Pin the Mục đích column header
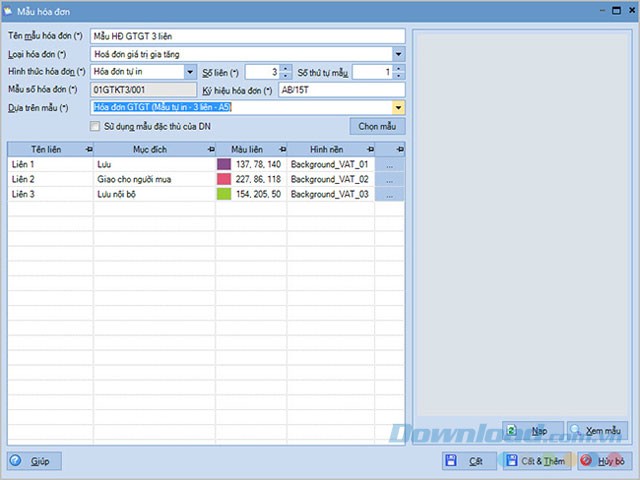640x480 pixels. click(208, 149)
